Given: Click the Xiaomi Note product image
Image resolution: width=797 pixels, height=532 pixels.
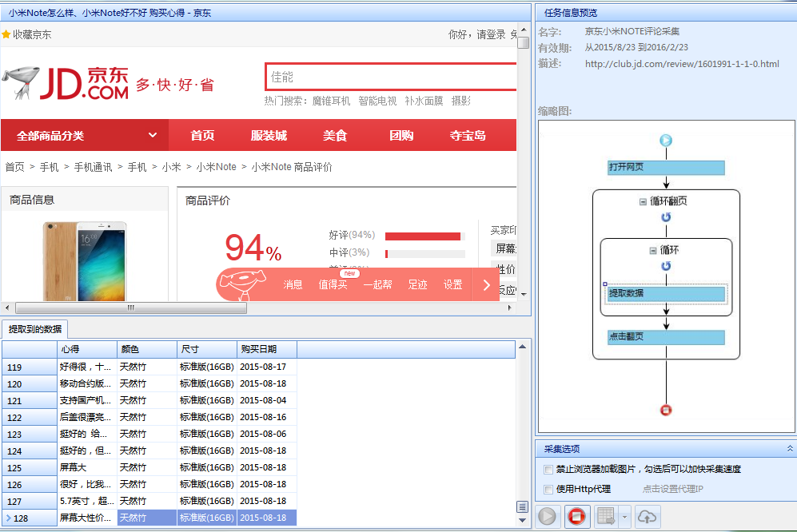Looking at the screenshot, I should pos(85,261).
